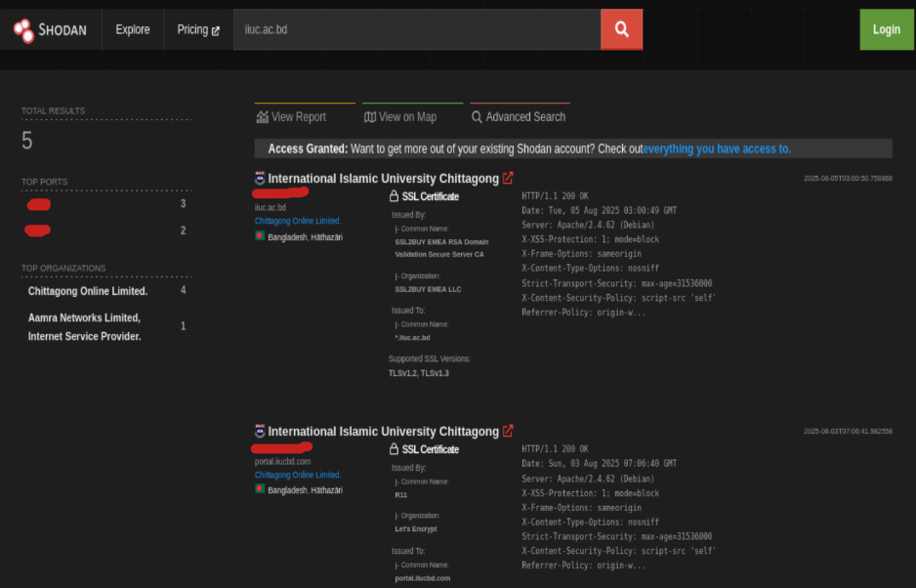Click the TLSv1.2, TLSv1.3 versions text
916x588 pixels.
[419, 373]
